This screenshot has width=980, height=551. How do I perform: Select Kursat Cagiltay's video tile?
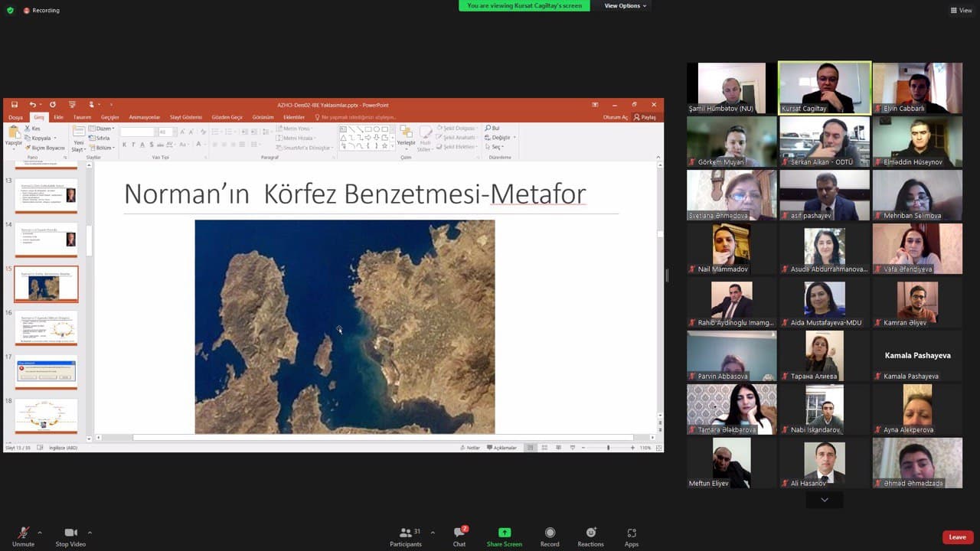tap(825, 88)
